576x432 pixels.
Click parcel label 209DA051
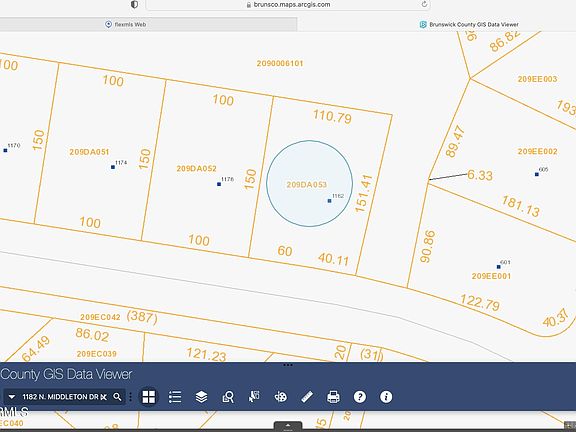89,152
